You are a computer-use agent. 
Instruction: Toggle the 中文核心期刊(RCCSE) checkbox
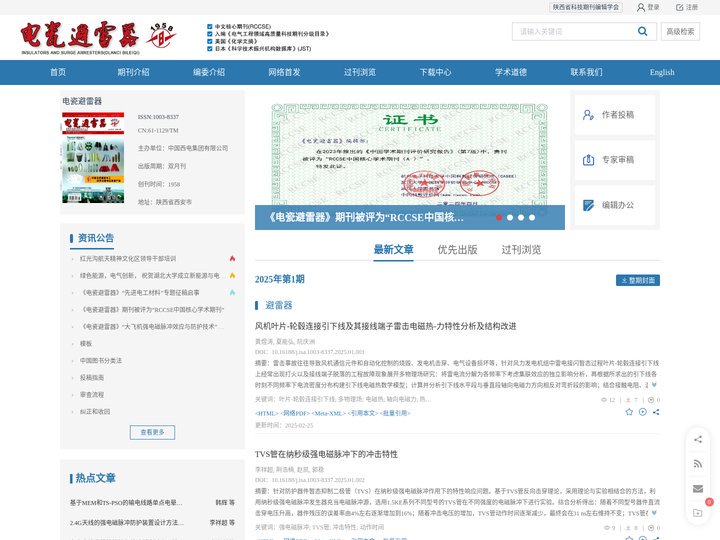tap(209, 27)
